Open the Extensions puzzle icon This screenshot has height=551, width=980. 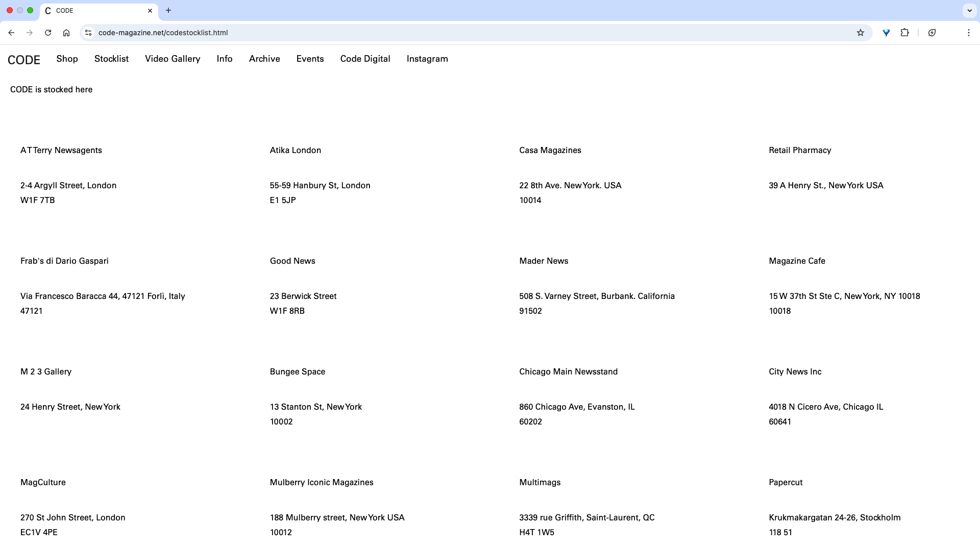[904, 33]
